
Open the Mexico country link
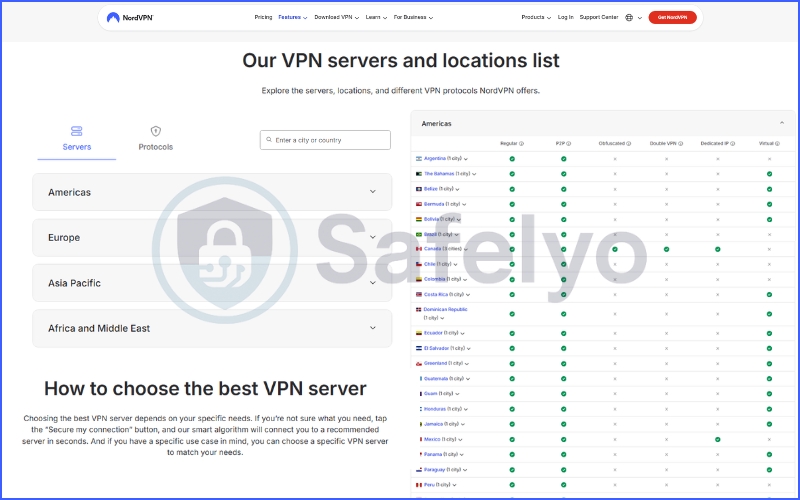click(432, 439)
